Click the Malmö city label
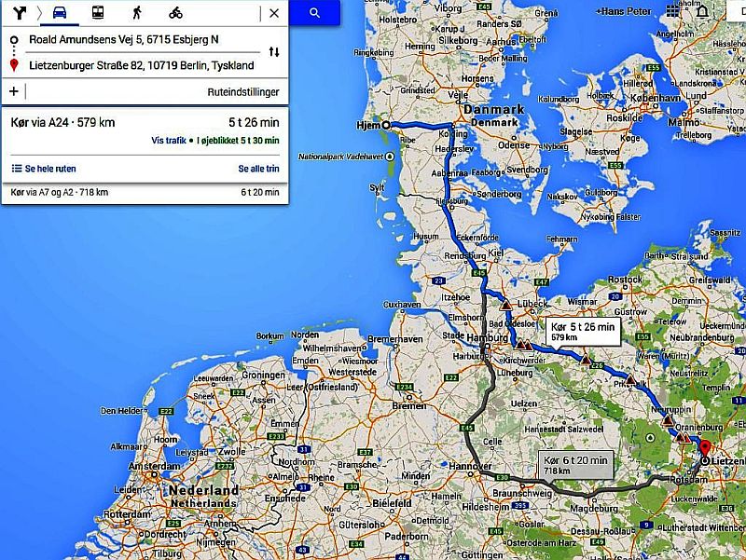The width and height of the screenshot is (746, 560). point(684,122)
